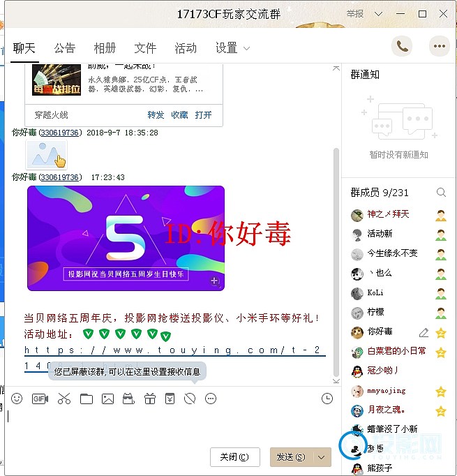This screenshot has height=476, width=457.
Task: Expand the 设置 dropdown arrow
Action: (x=247, y=48)
